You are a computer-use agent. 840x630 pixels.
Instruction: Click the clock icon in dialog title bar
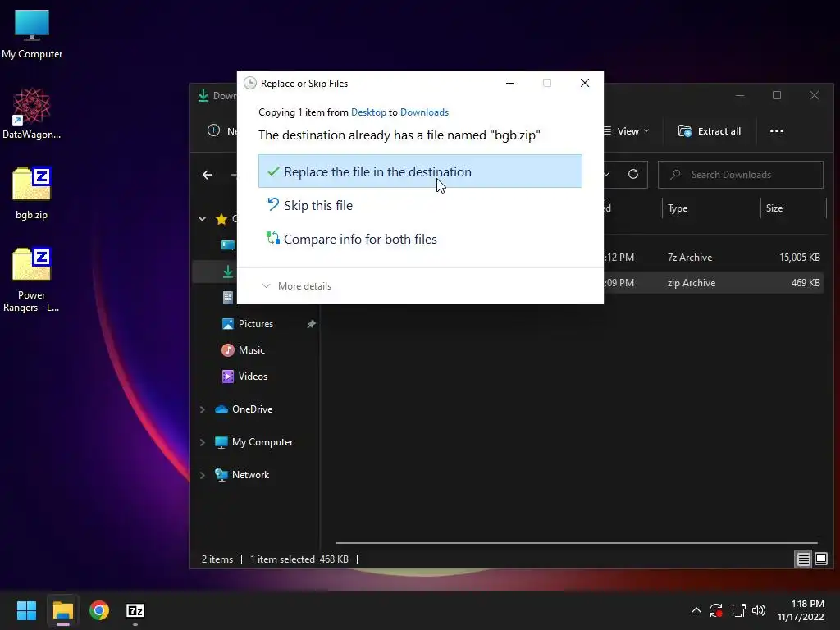pyautogui.click(x=249, y=83)
